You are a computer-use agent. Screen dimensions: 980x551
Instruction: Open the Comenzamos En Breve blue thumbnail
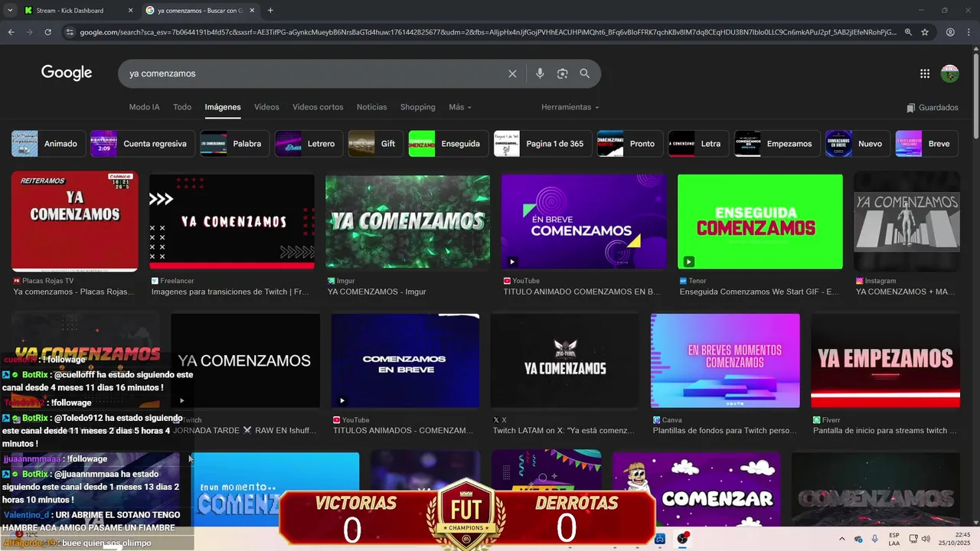(x=405, y=360)
